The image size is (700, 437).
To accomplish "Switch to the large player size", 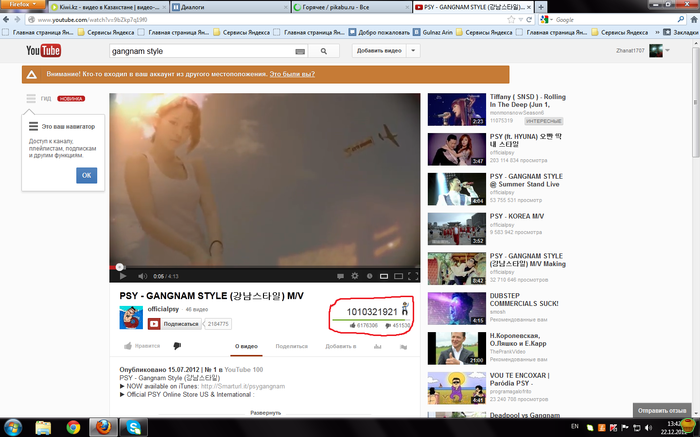I will tap(398, 276).
